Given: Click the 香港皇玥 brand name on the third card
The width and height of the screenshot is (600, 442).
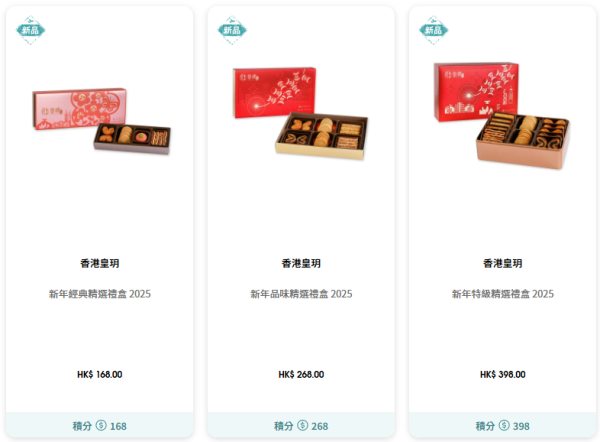Looking at the screenshot, I should [x=502, y=263].
